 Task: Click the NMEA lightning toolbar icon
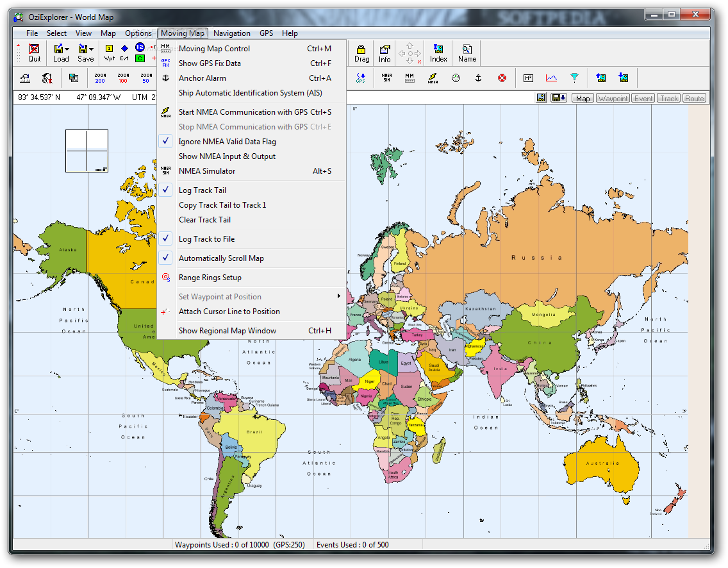pos(433,78)
